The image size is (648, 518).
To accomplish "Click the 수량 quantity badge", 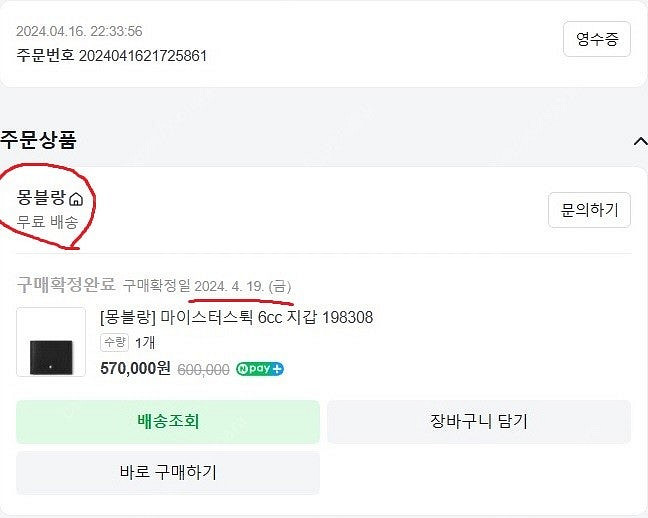I will 114,343.
